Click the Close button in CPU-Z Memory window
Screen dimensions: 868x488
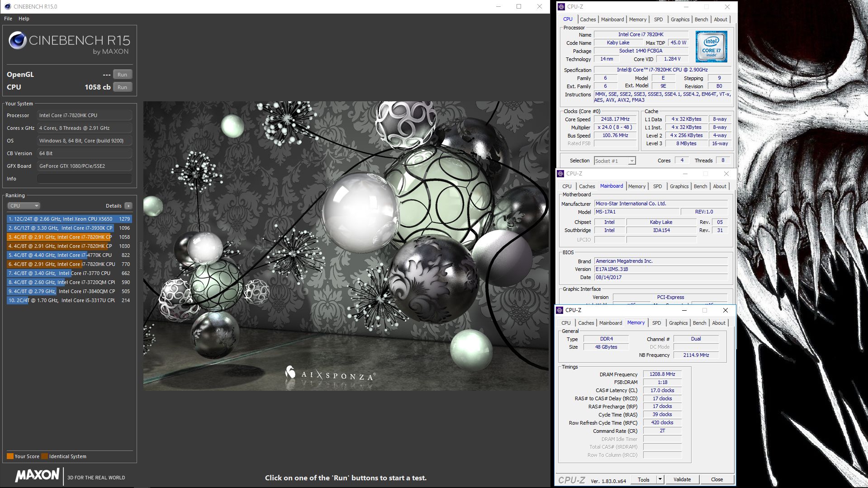[x=716, y=479]
